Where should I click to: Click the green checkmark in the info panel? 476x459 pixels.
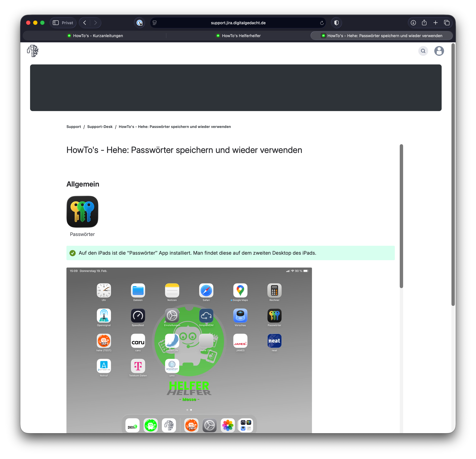pos(72,253)
